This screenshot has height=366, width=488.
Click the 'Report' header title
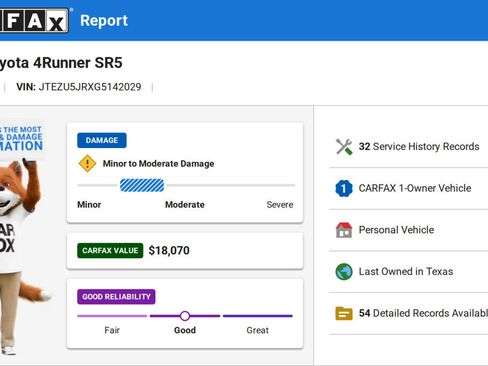pos(104,21)
